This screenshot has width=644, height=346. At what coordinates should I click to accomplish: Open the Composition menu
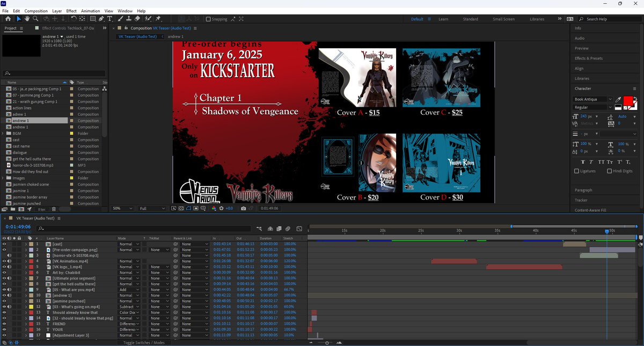[x=36, y=11]
